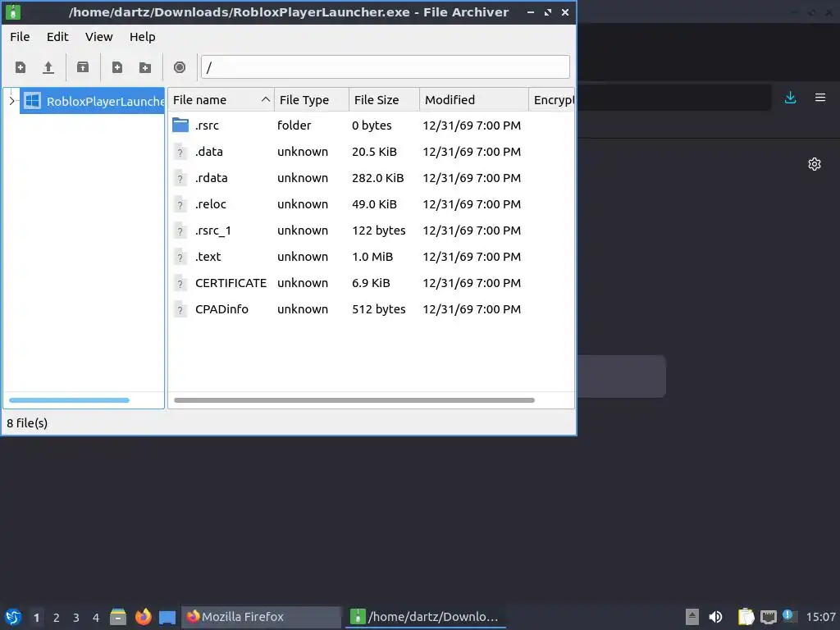Click the archive path input field

click(386, 67)
